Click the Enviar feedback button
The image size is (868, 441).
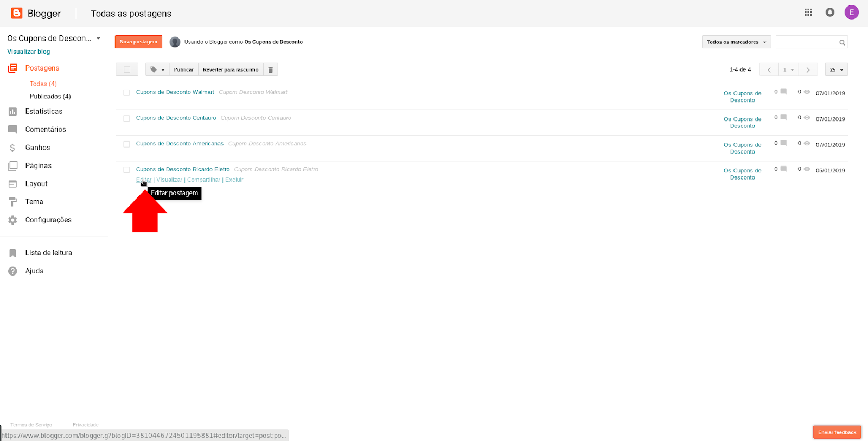tap(837, 432)
